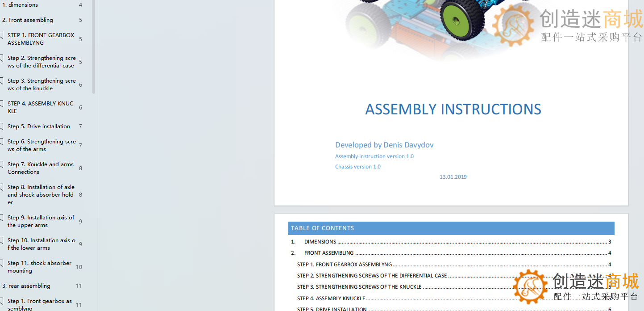Go to 'STEP 4. ASSEMBLY KNUCKLE' sidebar bookmark
This screenshot has height=311, width=644.
[x=40, y=107]
